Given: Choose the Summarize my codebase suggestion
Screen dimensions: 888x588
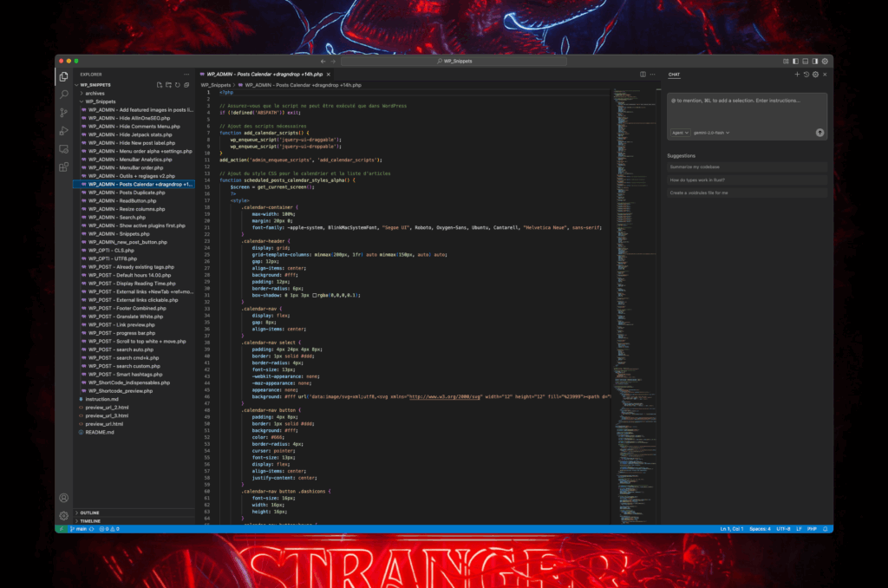Looking at the screenshot, I should pyautogui.click(x=747, y=167).
